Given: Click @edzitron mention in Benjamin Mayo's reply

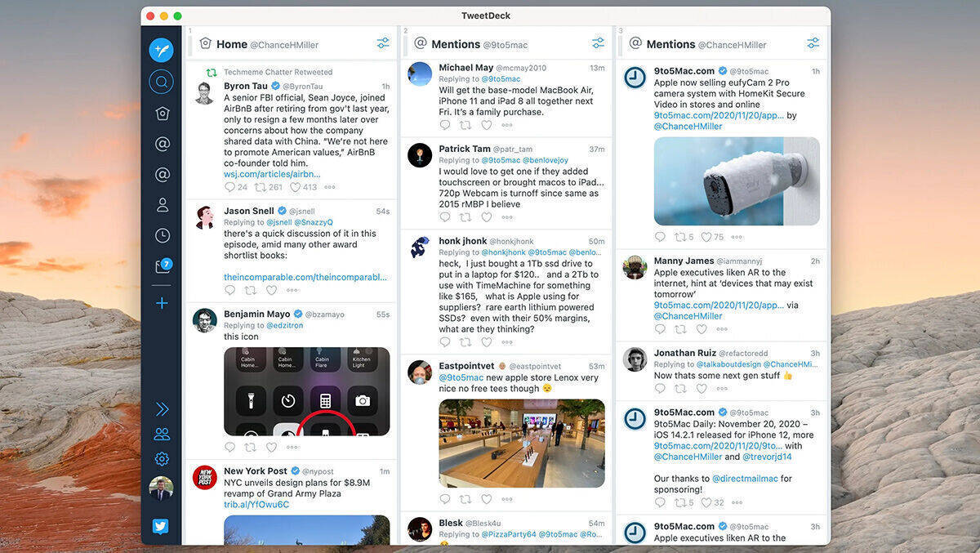Looking at the screenshot, I should point(285,325).
